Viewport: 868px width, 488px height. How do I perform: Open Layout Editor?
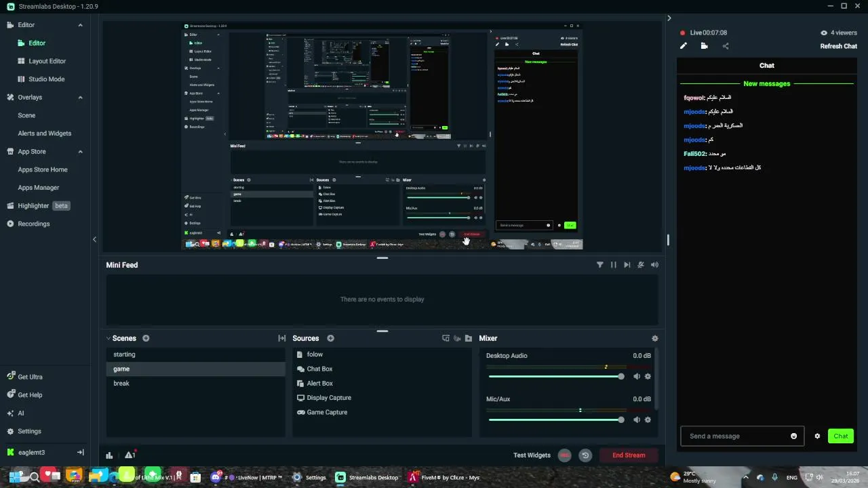[x=47, y=61]
